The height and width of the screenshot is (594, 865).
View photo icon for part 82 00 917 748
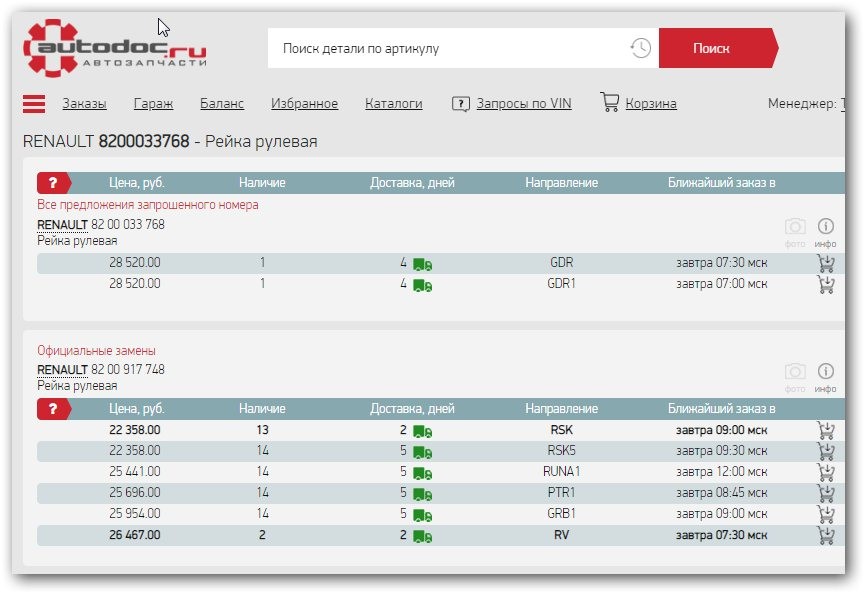coord(795,373)
